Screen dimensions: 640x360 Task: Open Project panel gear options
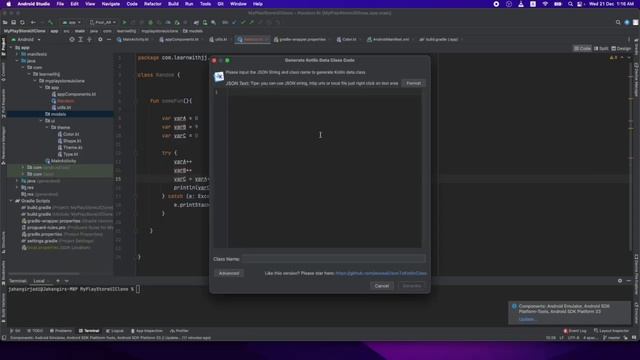click(x=100, y=40)
